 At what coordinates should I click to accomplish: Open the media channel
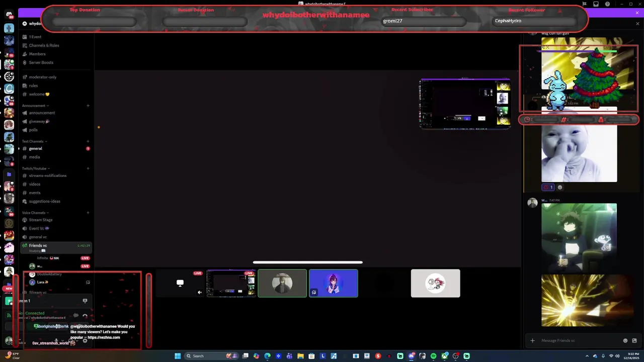click(x=34, y=157)
